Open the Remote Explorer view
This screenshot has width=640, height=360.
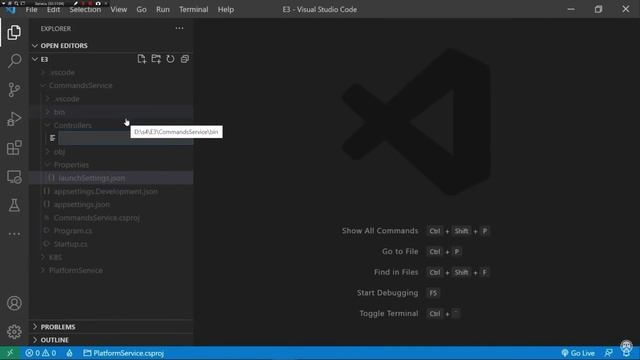[x=14, y=177]
